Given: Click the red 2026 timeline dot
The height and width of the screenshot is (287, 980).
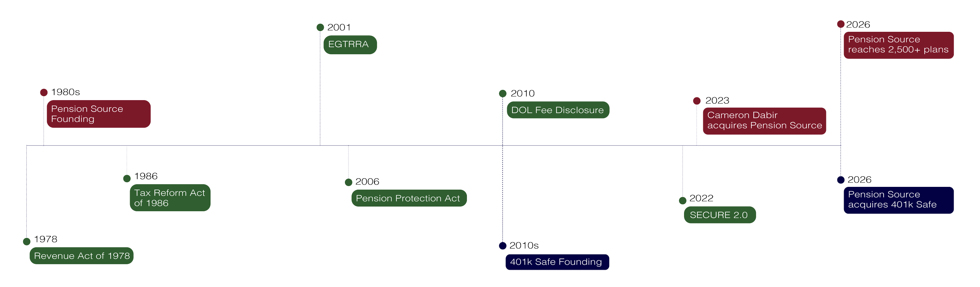Looking at the screenshot, I should (x=840, y=24).
